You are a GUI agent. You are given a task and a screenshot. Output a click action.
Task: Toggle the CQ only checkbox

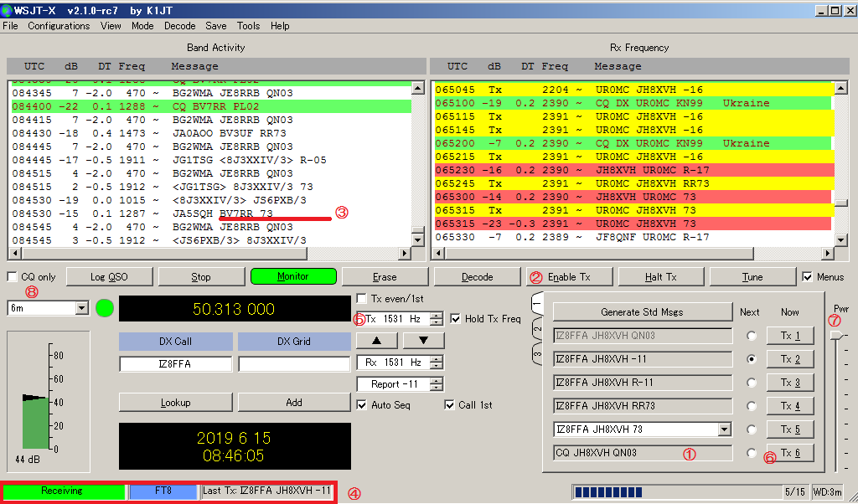(13, 277)
